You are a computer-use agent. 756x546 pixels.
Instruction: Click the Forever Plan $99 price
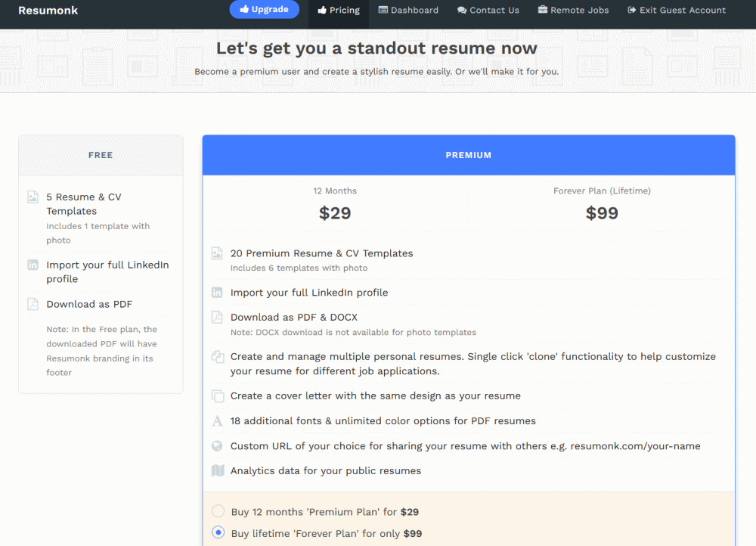(602, 213)
